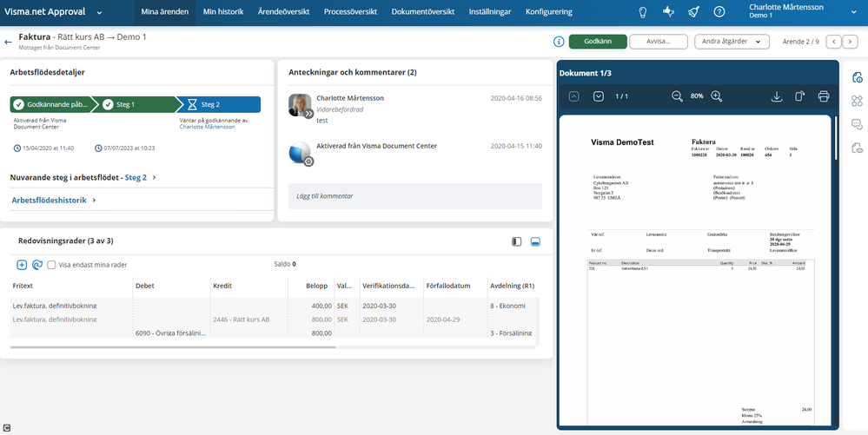Add a new accounting row
The height and width of the screenshot is (435, 868).
pos(22,265)
